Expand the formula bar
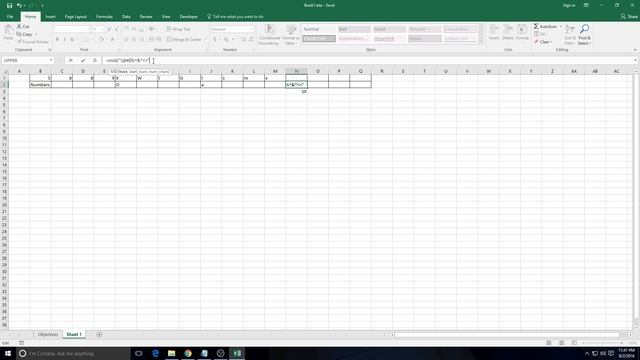 point(635,60)
